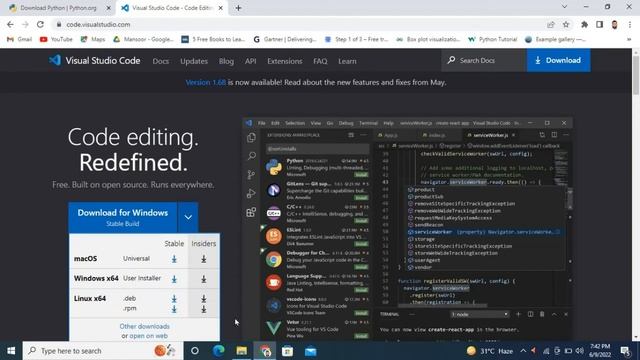Image resolution: width=640 pixels, height=360 pixels.
Task: Click Download for Windows Stable Build
Action: [x=123, y=217]
